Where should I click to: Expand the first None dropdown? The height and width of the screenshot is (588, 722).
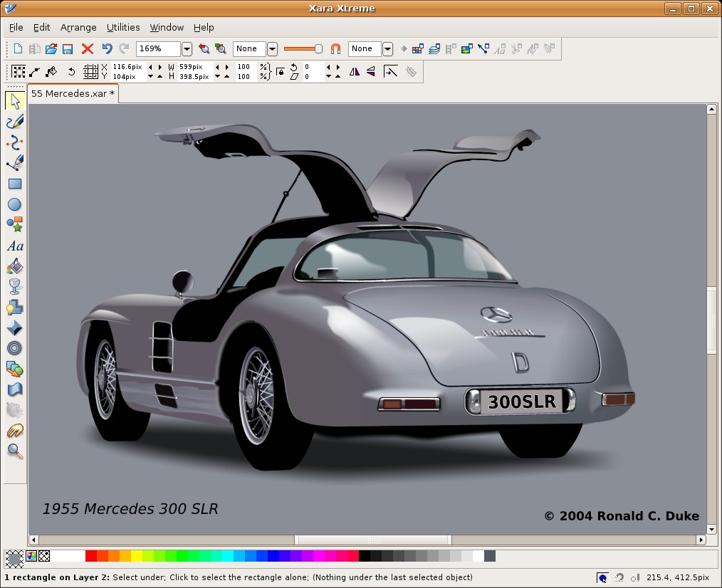[273, 49]
